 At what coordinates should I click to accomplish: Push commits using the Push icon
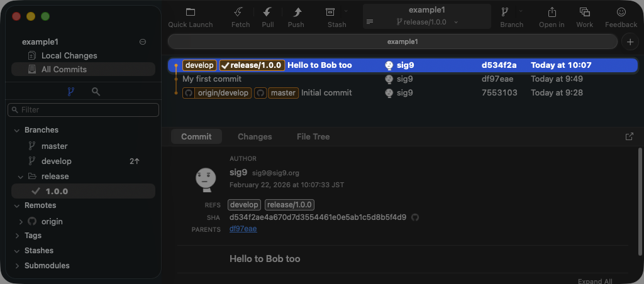[296, 13]
